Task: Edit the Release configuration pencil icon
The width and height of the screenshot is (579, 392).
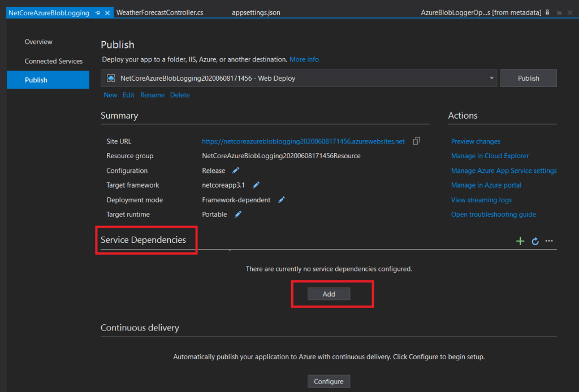Action: [236, 171]
